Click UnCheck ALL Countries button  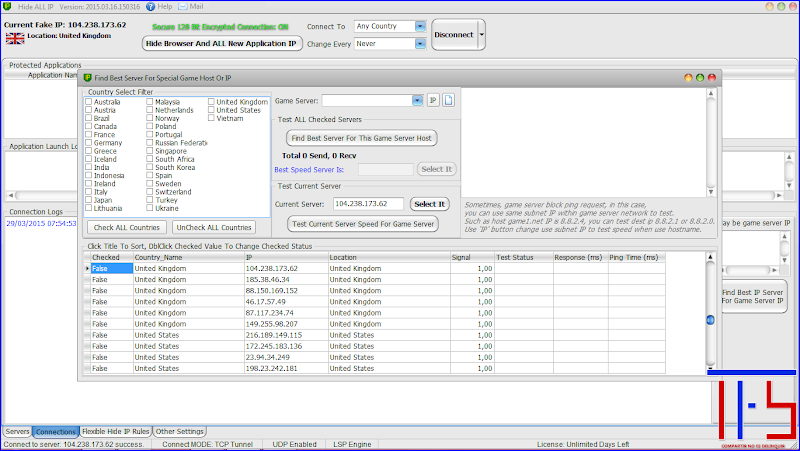[x=214, y=228]
